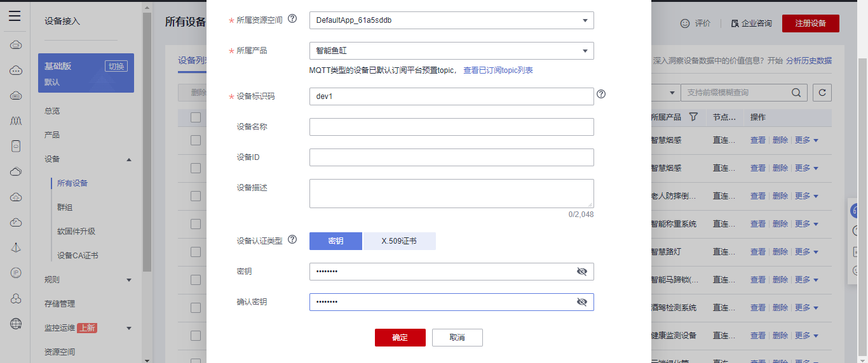Screen dimensions: 868x363
Task: Click the red 注册设备 button
Action: click(811, 23)
